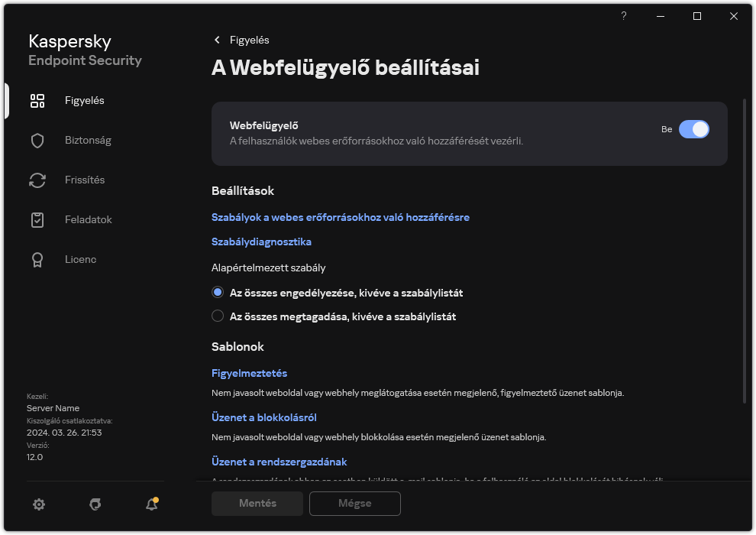The width and height of the screenshot is (756, 535).
Task: Open the help question mark
Action: (623, 16)
